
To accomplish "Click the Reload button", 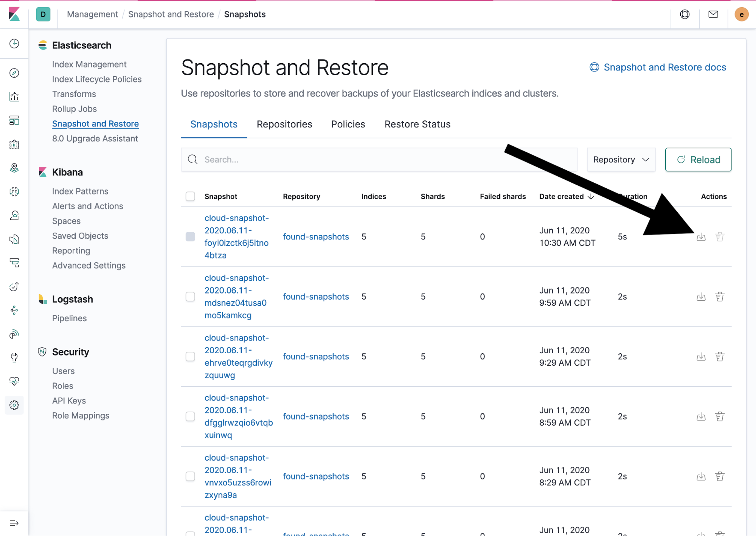I will (698, 160).
